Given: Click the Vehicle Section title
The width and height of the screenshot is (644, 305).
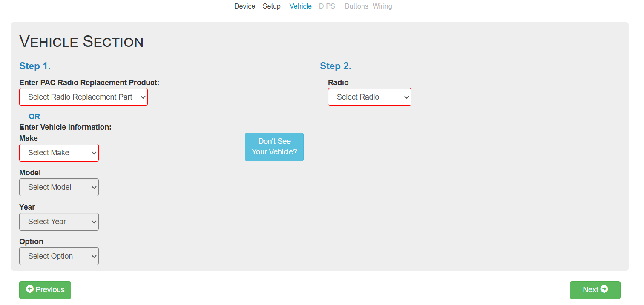Looking at the screenshot, I should tap(81, 42).
